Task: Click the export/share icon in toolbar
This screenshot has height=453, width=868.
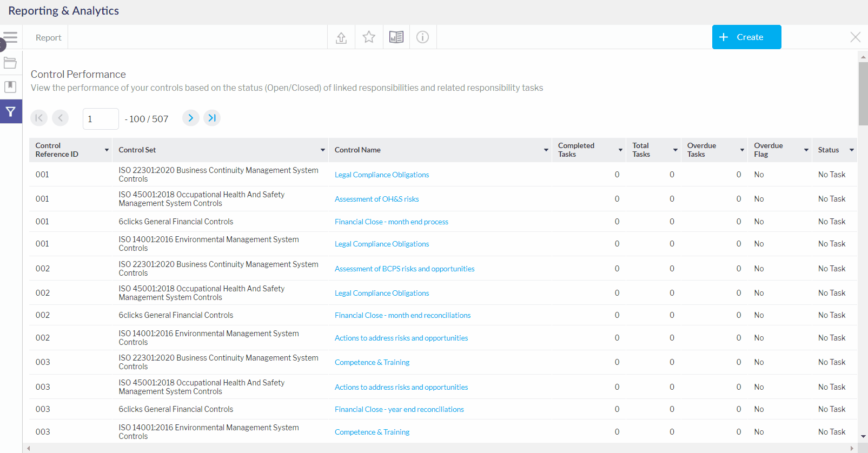Action: [x=341, y=37]
